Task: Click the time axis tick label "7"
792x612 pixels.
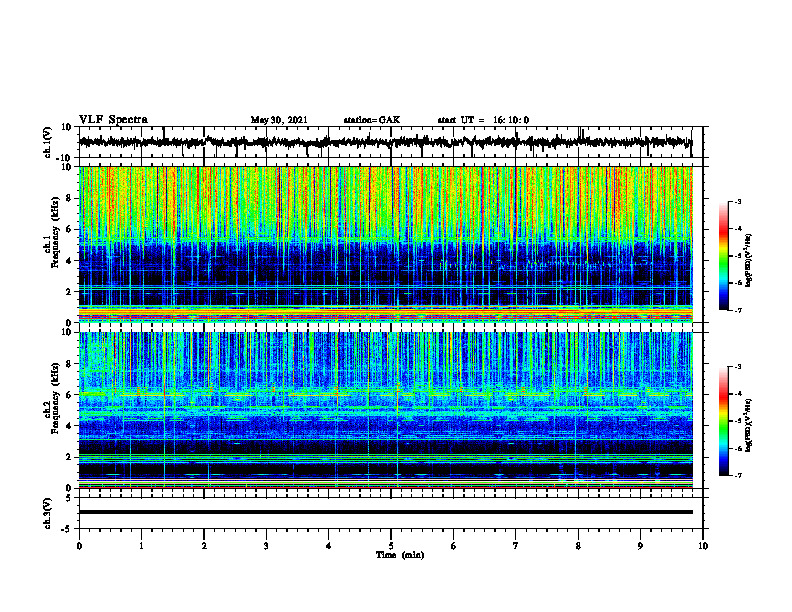Action: coord(516,546)
